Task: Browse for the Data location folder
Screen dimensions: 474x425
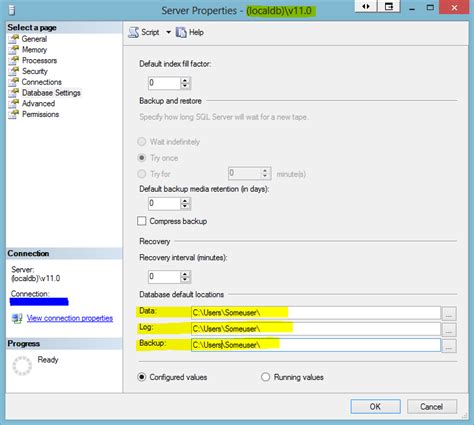Action: 449,313
